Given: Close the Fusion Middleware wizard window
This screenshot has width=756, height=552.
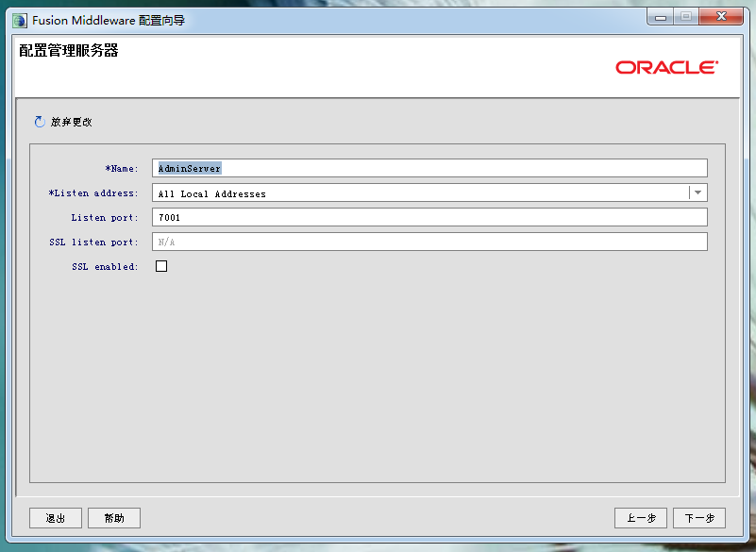Looking at the screenshot, I should tap(721, 17).
